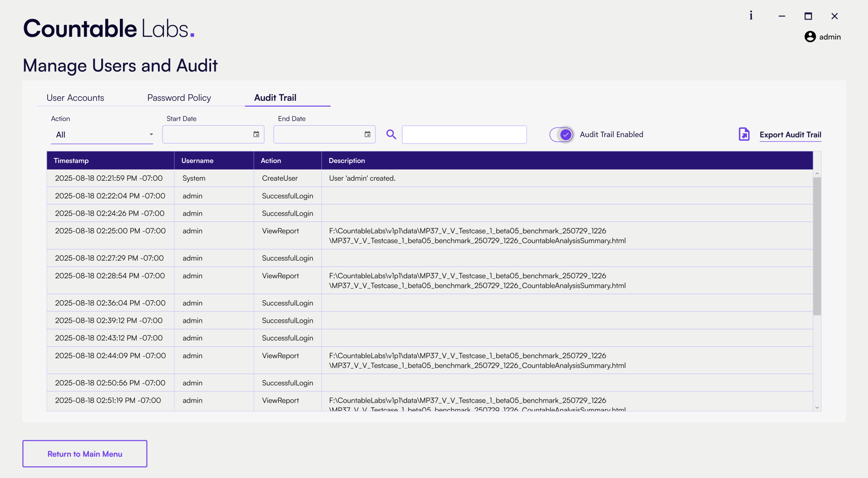Toggle the Audit Trail Enabled switch

562,134
